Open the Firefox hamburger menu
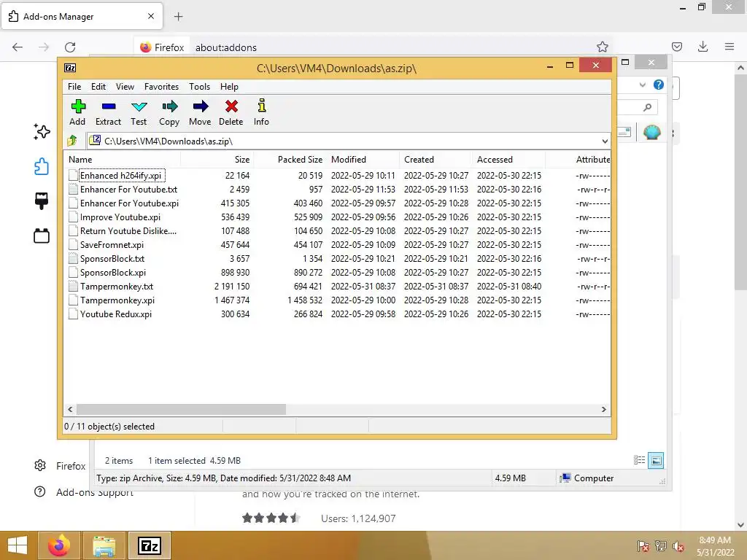Image resolution: width=747 pixels, height=560 pixels. (x=729, y=47)
